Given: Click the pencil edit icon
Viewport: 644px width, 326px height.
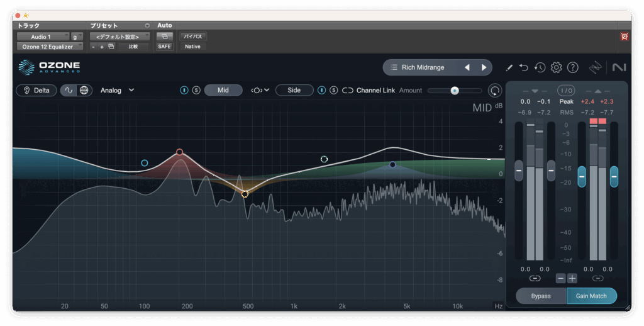Looking at the screenshot, I should [x=509, y=67].
